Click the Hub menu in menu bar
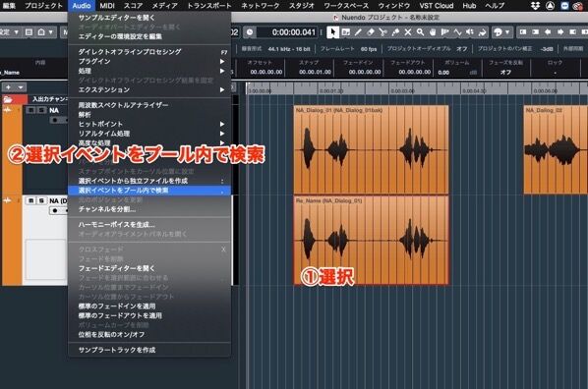Image resolution: width=588 pixels, height=389 pixels. tap(469, 6)
